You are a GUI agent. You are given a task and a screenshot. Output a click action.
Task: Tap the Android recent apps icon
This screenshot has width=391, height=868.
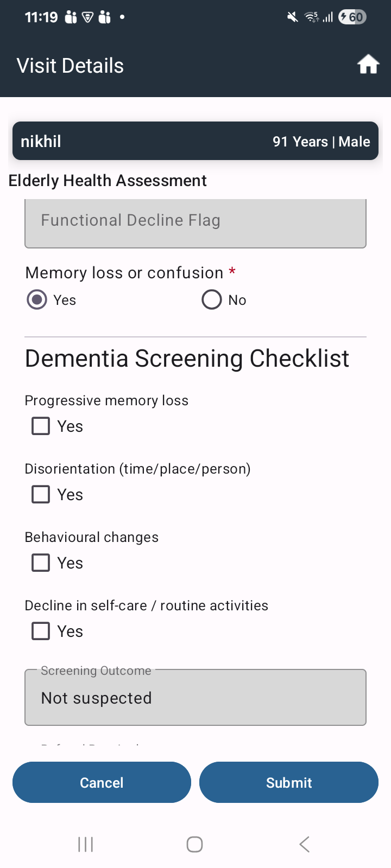tap(86, 844)
